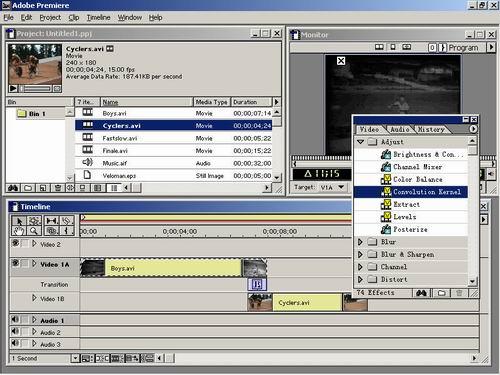The image size is (500, 375).
Task: Click the Monitor jog tread strip
Action: 321,158
